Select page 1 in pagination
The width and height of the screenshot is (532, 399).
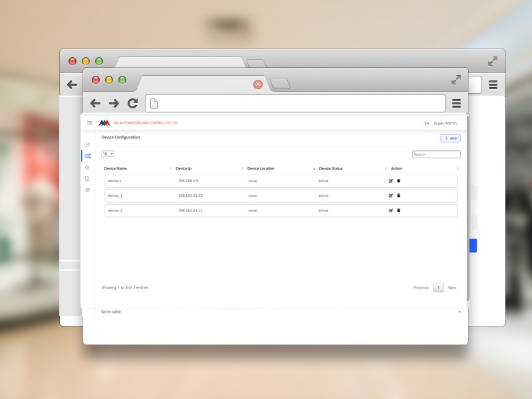click(x=438, y=288)
